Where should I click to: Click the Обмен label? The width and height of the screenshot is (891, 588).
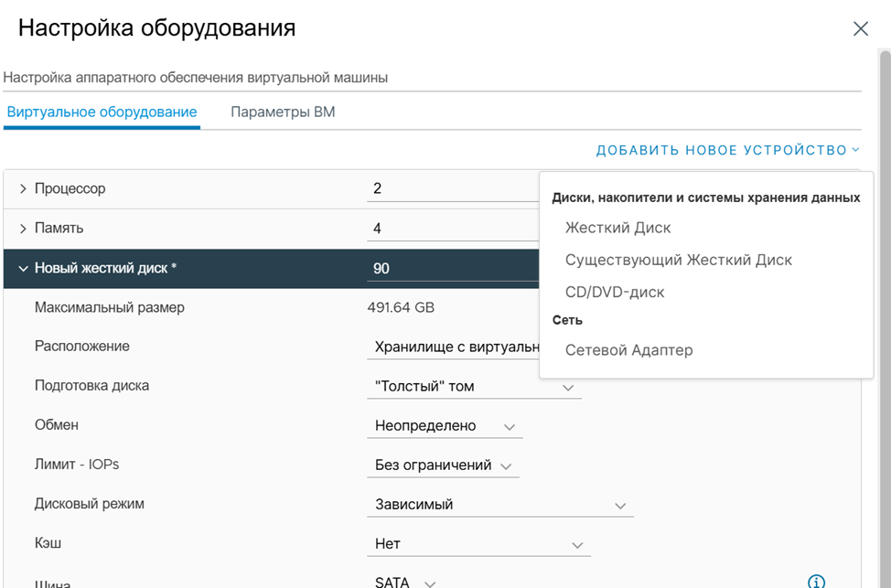(56, 425)
